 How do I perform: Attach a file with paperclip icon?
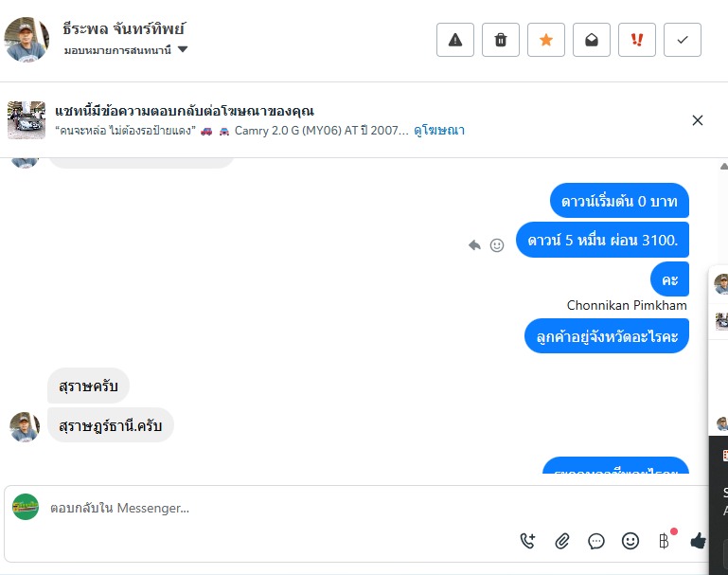click(x=561, y=541)
